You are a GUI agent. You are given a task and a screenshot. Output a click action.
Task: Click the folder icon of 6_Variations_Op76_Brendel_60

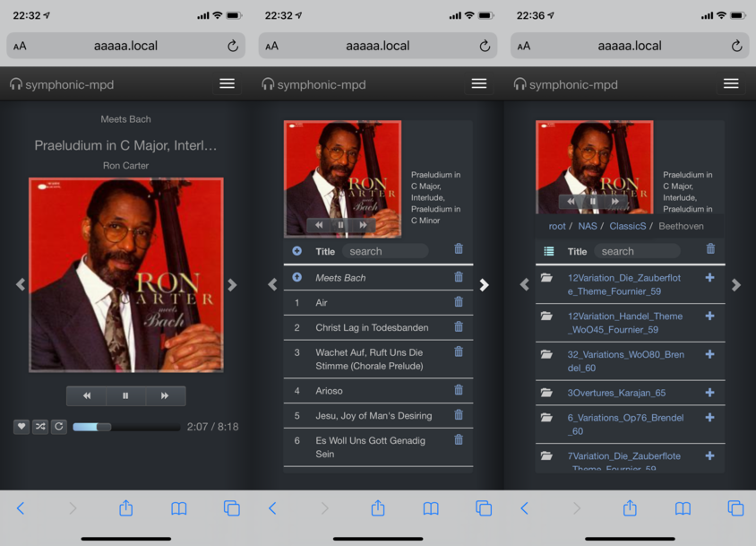coord(547,418)
